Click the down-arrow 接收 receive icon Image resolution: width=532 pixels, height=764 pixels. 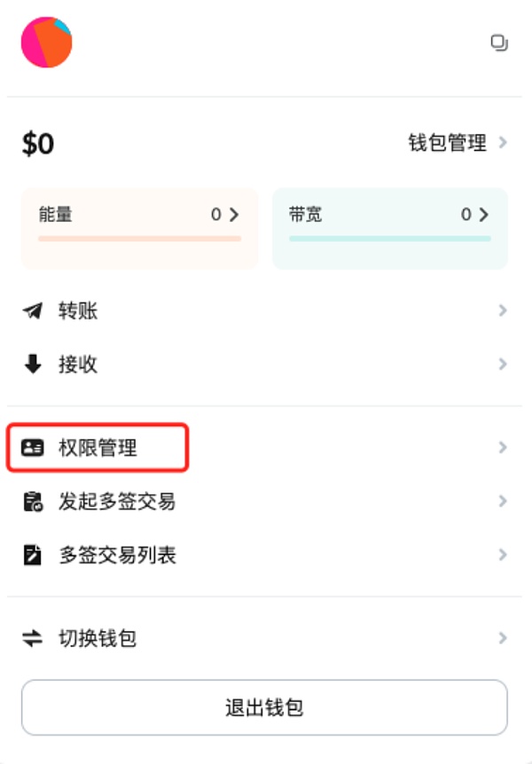(x=34, y=364)
